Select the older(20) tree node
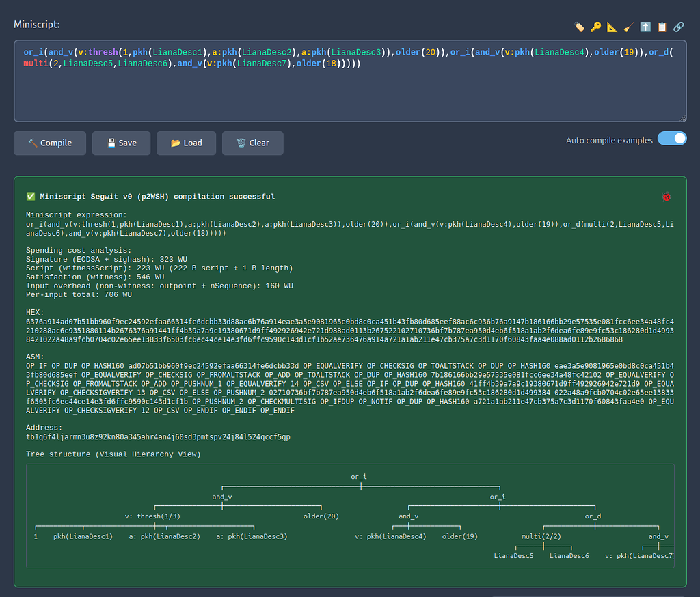This screenshot has height=597, width=700. point(321,516)
